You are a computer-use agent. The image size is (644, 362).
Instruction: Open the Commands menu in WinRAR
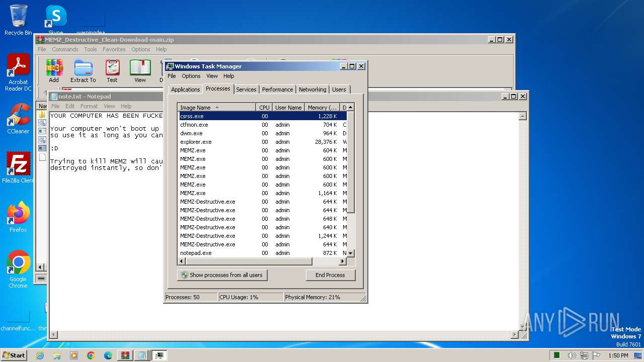(65, 49)
